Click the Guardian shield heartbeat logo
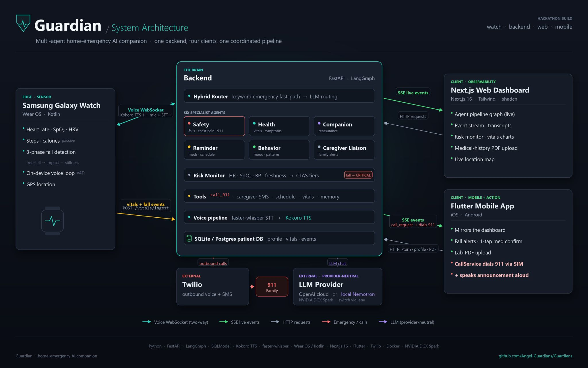Viewport: 588px width, 368px height. pyautogui.click(x=23, y=23)
